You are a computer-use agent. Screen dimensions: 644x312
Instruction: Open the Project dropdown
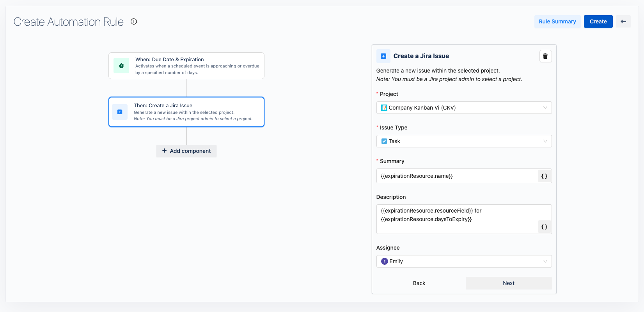click(x=463, y=108)
